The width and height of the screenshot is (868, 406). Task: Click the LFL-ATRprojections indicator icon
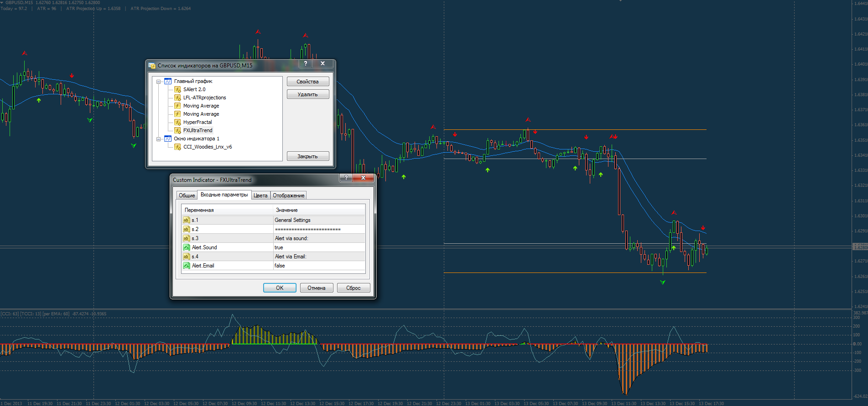coord(178,98)
